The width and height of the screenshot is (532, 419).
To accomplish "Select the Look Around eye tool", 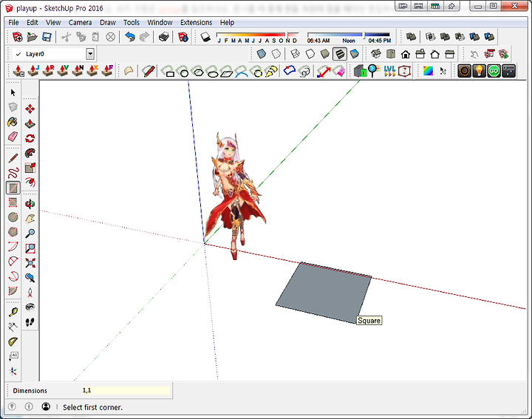I will coord(30,307).
